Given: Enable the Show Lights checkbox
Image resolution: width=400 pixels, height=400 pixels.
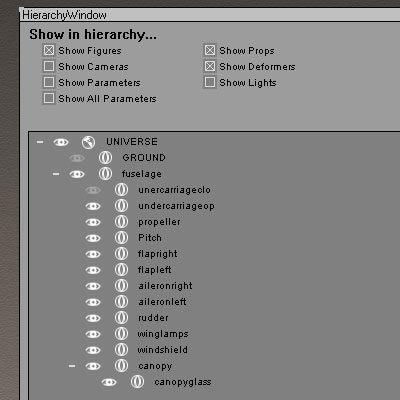Looking at the screenshot, I should (x=210, y=82).
